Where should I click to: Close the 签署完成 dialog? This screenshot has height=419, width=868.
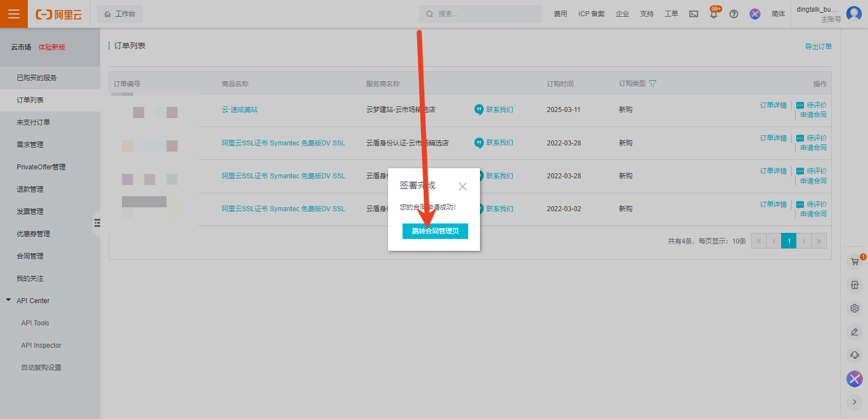(463, 187)
